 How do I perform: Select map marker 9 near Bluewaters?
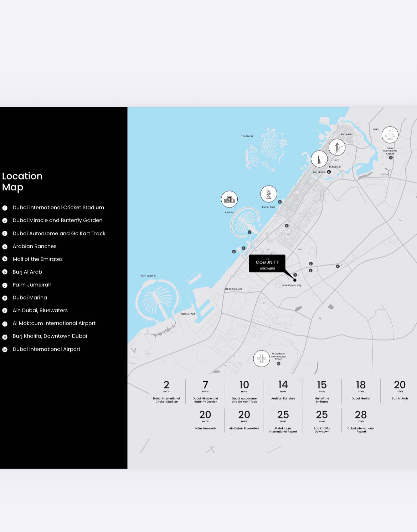(234, 252)
